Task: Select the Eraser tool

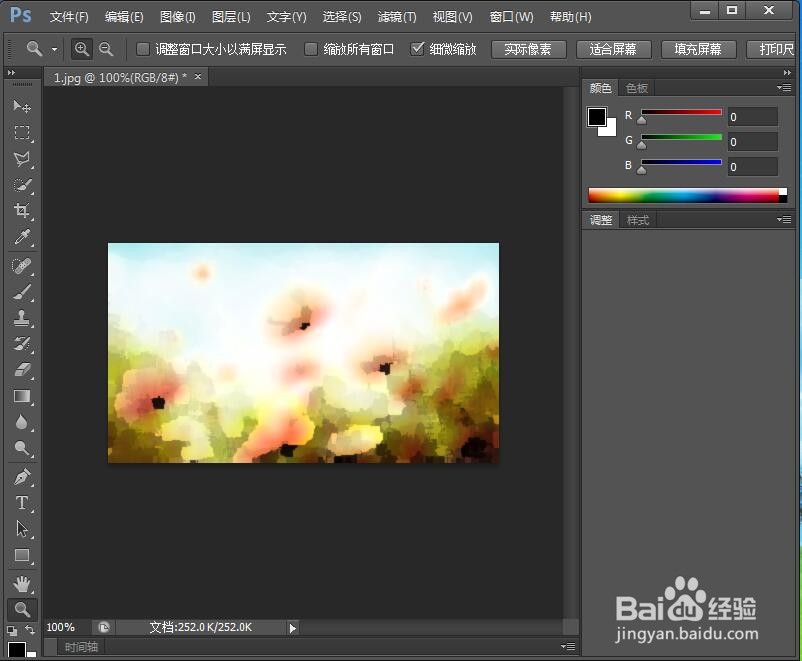Action: click(21, 370)
